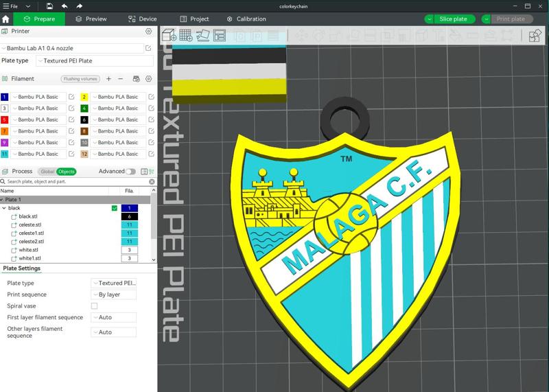Viewport: 549px width, 392px height.
Task: Toggle printable checkbox for black object
Action: click(114, 208)
